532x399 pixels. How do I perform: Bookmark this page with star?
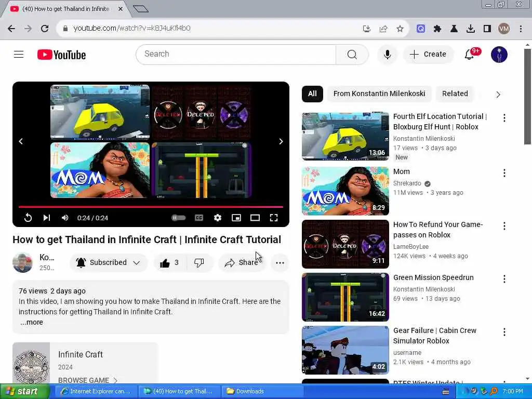pos(400,29)
